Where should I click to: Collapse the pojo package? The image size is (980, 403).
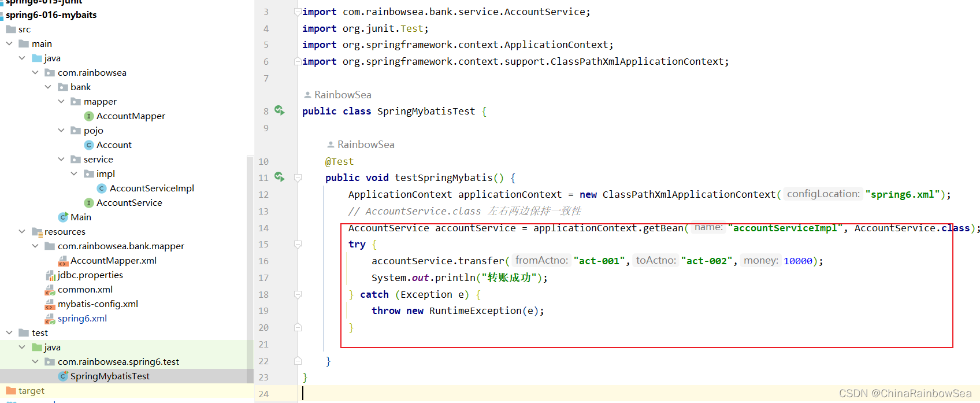pyautogui.click(x=61, y=130)
